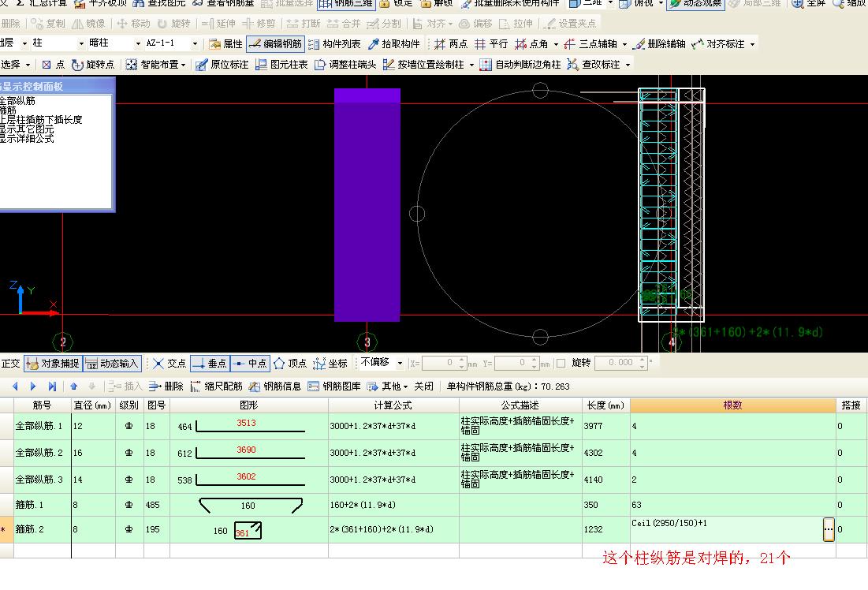Expand 对齐标注 dropdown arrow
868x590 pixels.
(x=752, y=44)
